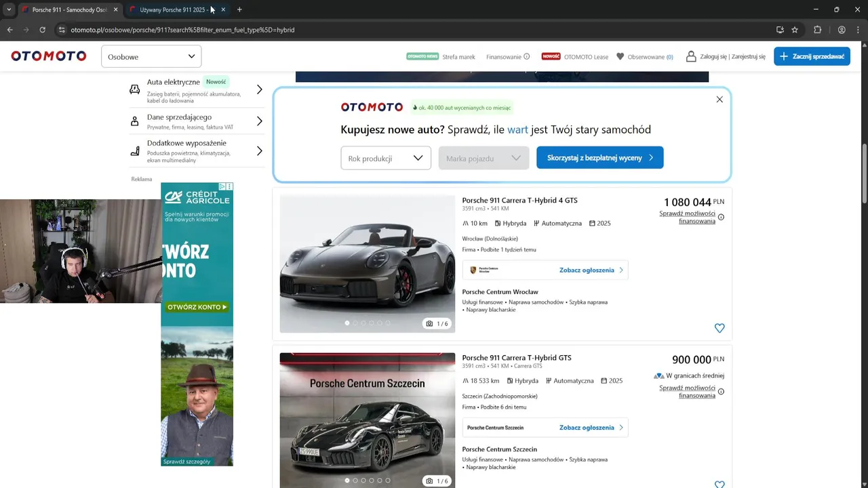868x488 pixels.
Task: Click the site information icon in address bar
Action: [x=62, y=30]
